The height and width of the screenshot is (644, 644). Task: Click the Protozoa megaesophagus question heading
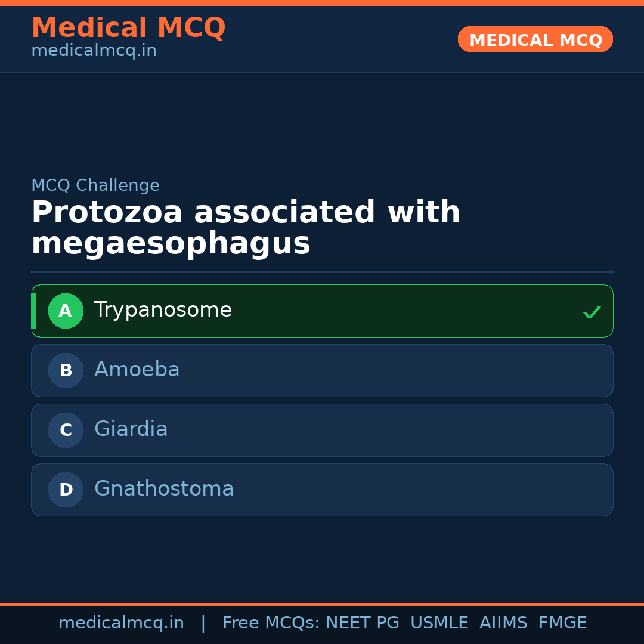[x=246, y=228]
